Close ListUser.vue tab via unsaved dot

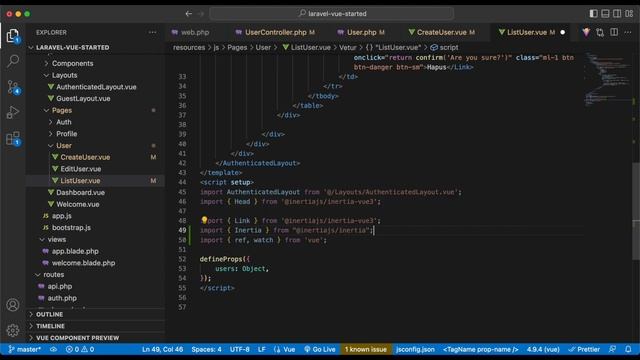click(563, 32)
